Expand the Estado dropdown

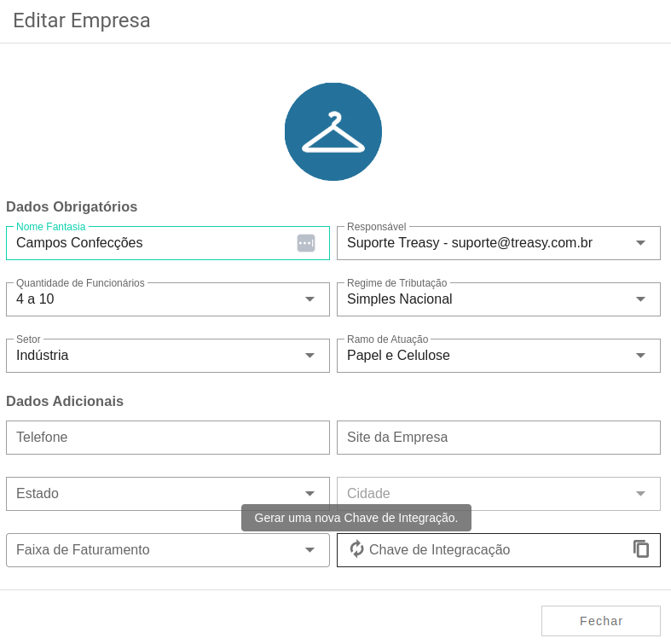[168, 494]
